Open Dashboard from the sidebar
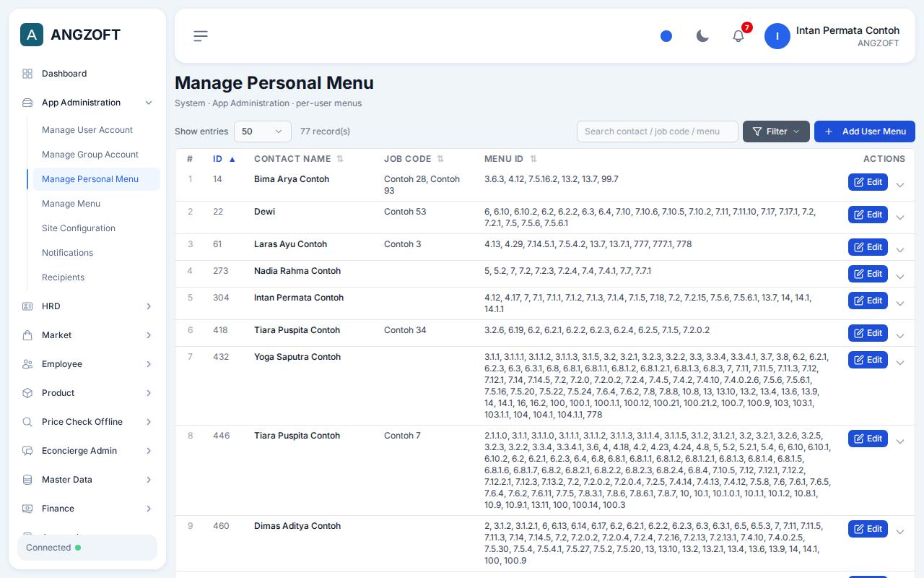 point(87,74)
